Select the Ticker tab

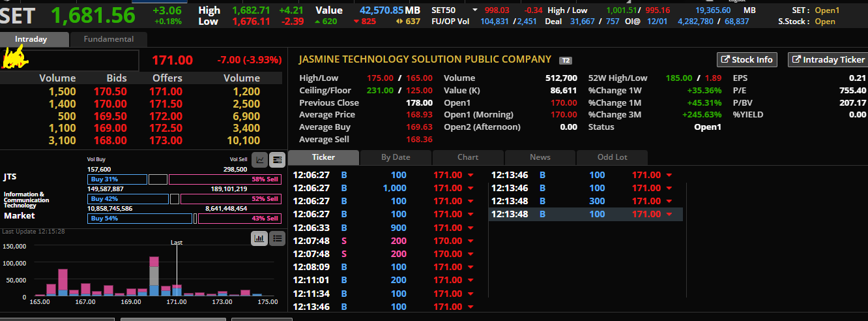[x=323, y=157]
